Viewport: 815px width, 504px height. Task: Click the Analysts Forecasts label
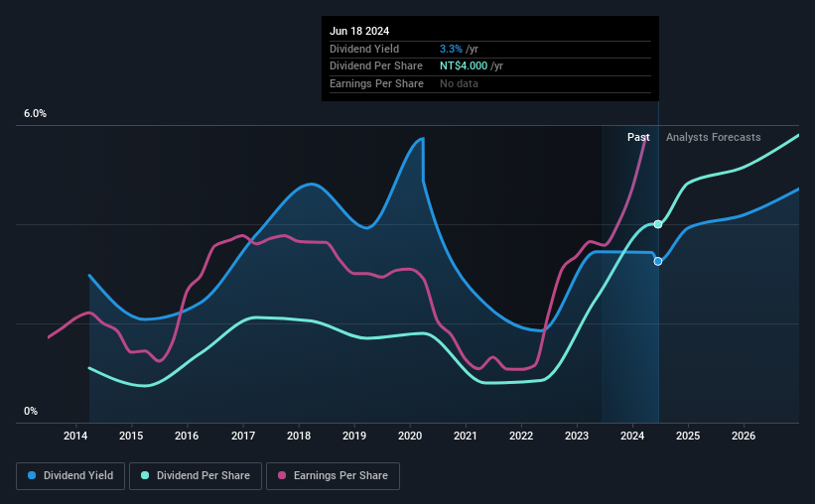(x=713, y=137)
